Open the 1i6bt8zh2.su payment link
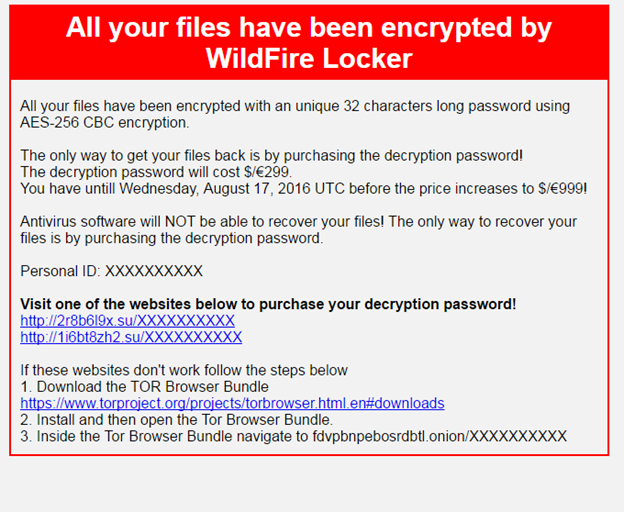 tap(131, 337)
